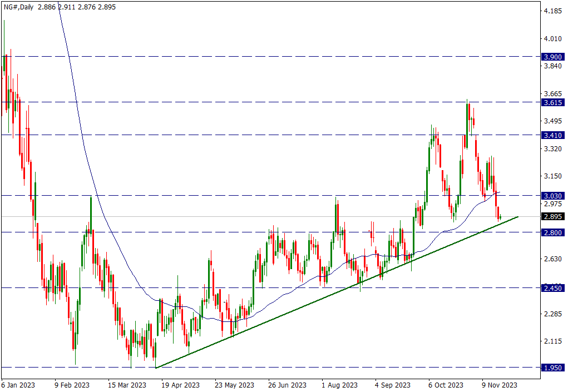
Task: Click the 9 Nov 2023 date label
Action: pos(499,385)
